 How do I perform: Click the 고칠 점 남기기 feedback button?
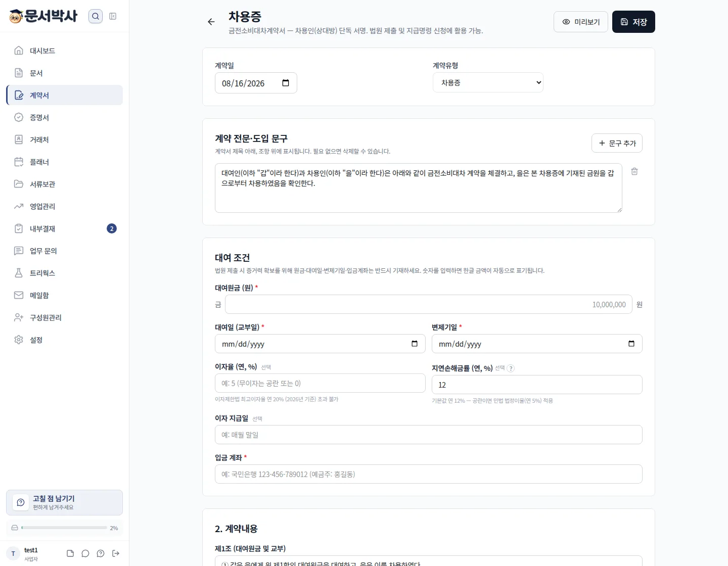pos(65,503)
